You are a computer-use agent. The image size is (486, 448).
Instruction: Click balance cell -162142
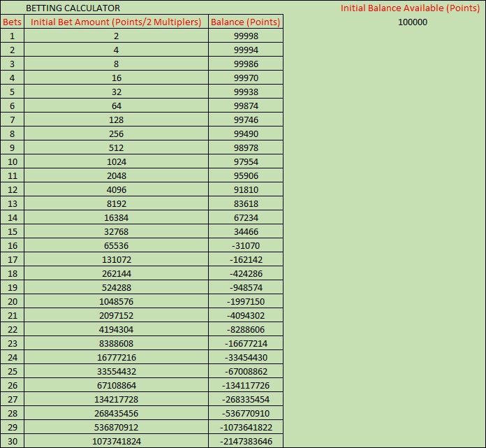[246, 259]
